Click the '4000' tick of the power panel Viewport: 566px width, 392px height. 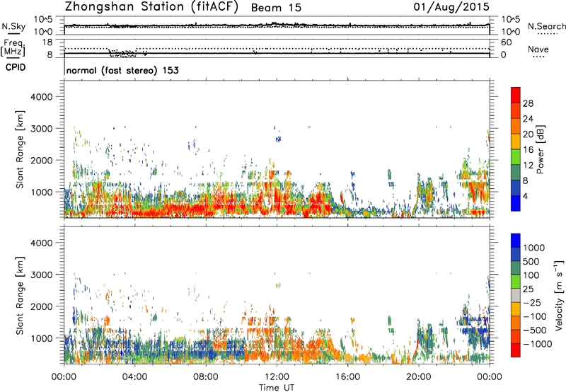(x=41, y=97)
